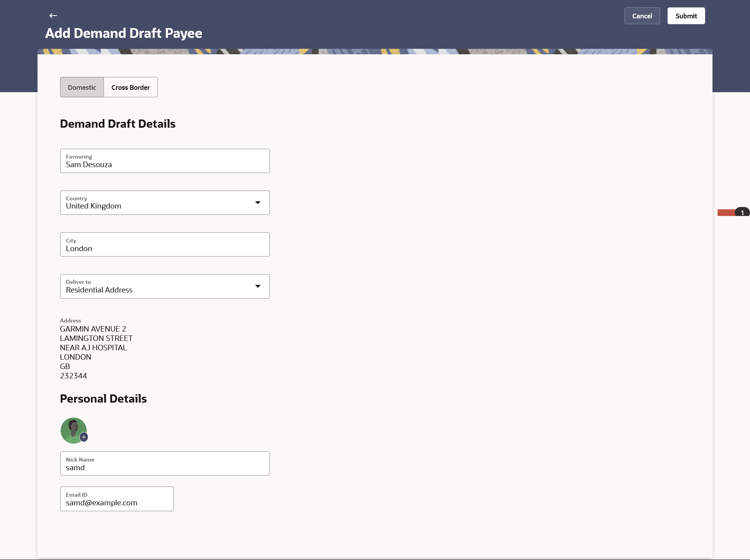Switch to the Cross Border option
Image resolution: width=750 pixels, height=560 pixels.
(130, 87)
